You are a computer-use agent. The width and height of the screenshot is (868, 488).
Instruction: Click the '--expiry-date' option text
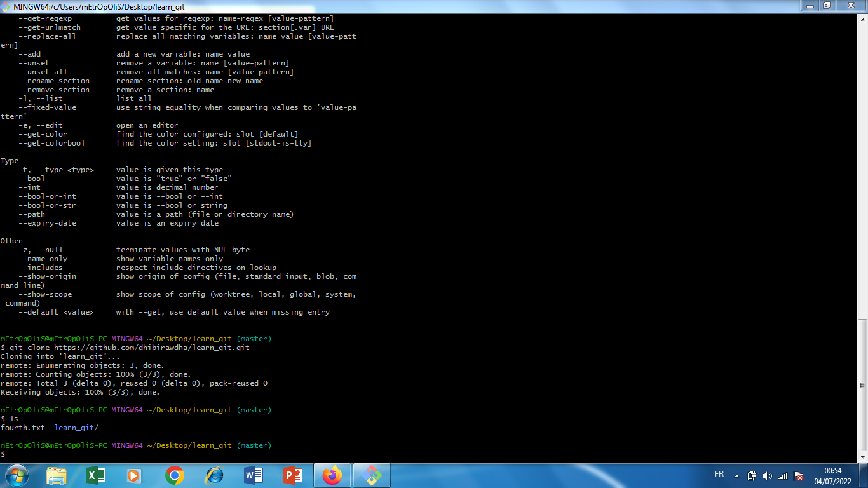pos(48,223)
